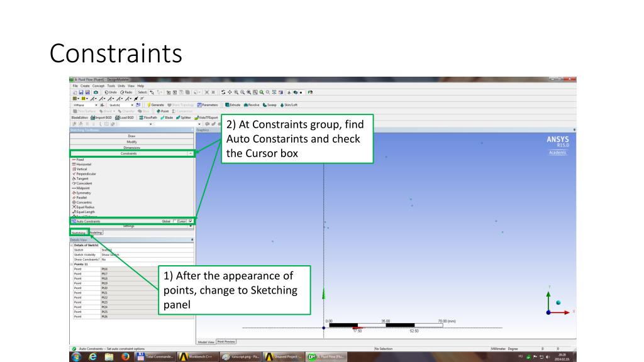Select the Equal Radius constraint
Screen dimensions: 644x362
point(84,207)
